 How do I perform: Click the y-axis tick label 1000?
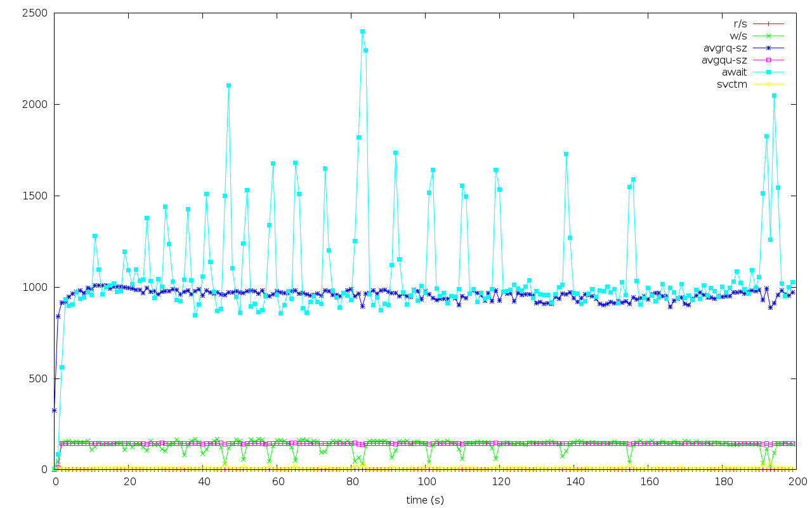(36, 287)
